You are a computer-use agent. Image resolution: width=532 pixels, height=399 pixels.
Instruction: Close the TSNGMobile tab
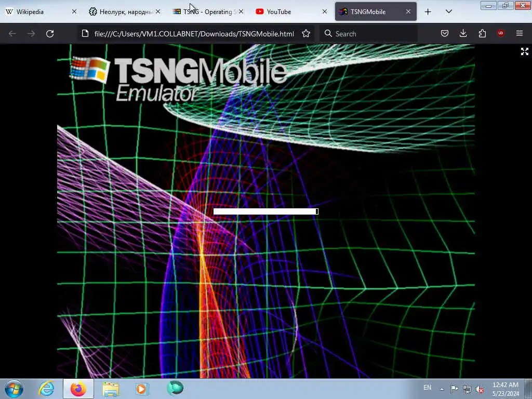pos(408,11)
